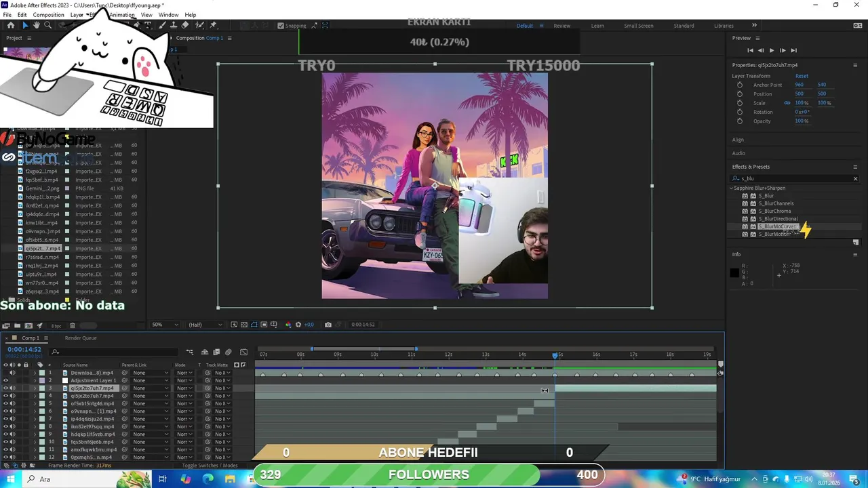868x488 pixels.
Task: Click the current timecode 0:00:14:52
Action: 24,350
